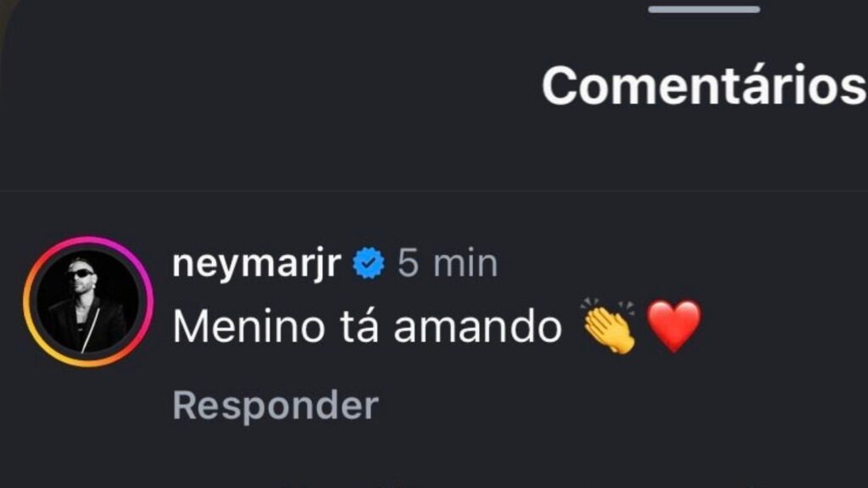Click the verified checkmark to view verification info
868x488 pixels.
point(369,263)
